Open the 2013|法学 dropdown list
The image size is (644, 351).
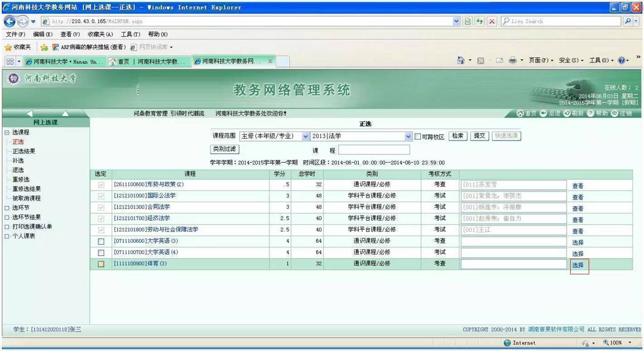[409, 135]
